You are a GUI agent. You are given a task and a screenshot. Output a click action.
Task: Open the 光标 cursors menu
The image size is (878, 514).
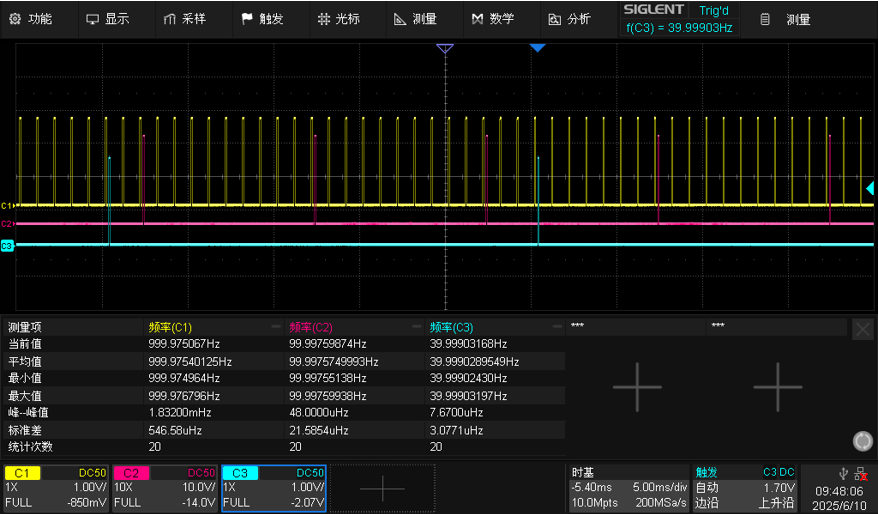pos(339,19)
